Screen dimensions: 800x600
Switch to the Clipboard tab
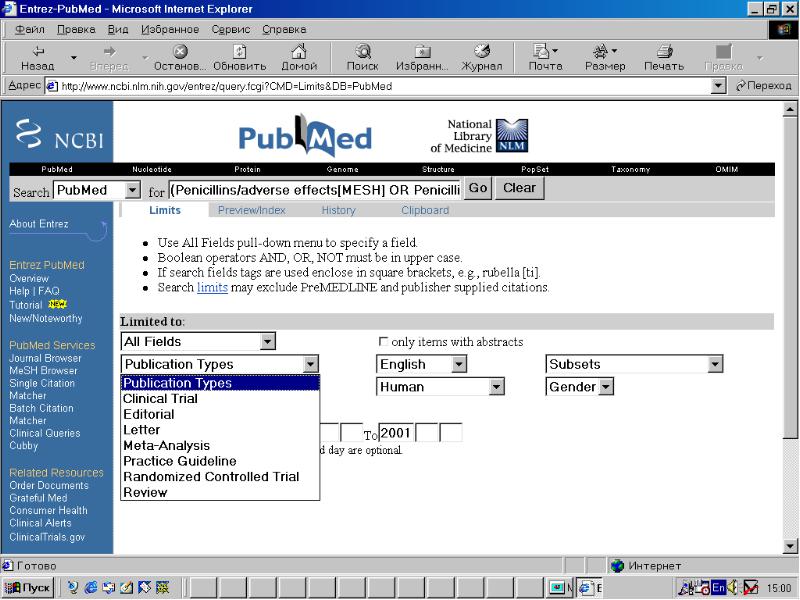click(x=425, y=210)
